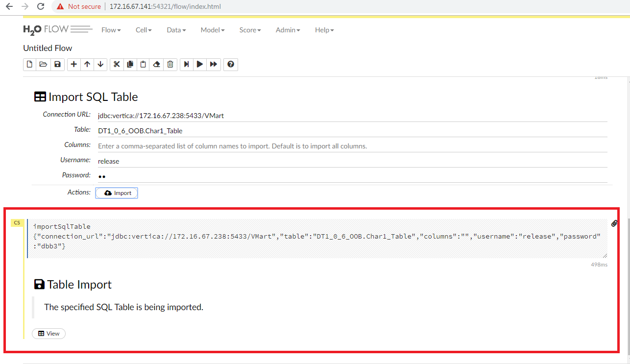
Task: Click 'The specified SQL Table is being imported.'
Action: [x=123, y=307]
